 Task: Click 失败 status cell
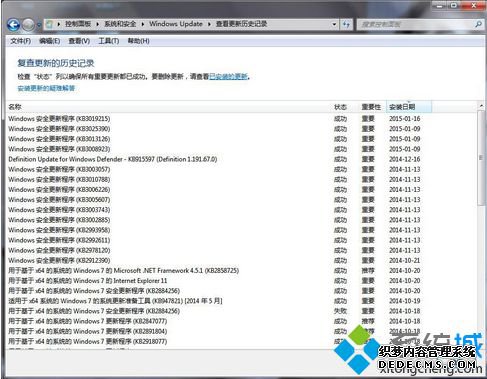[x=340, y=311]
